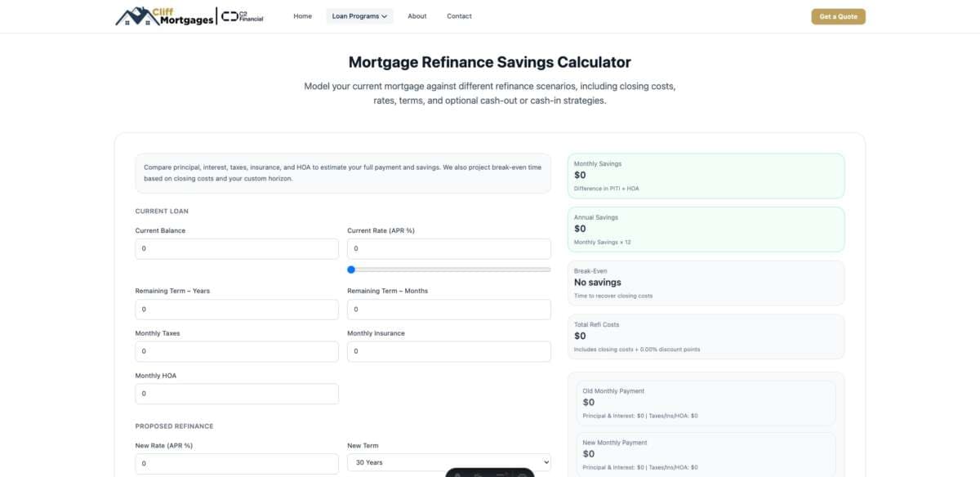980x477 pixels.
Task: Click the New Rate (APR %) field
Action: click(236, 463)
